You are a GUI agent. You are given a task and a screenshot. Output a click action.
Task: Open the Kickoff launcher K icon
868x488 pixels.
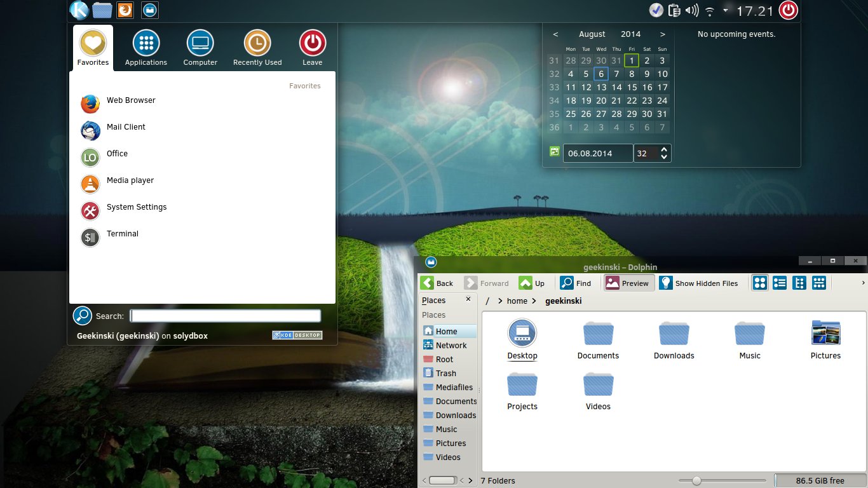click(79, 10)
